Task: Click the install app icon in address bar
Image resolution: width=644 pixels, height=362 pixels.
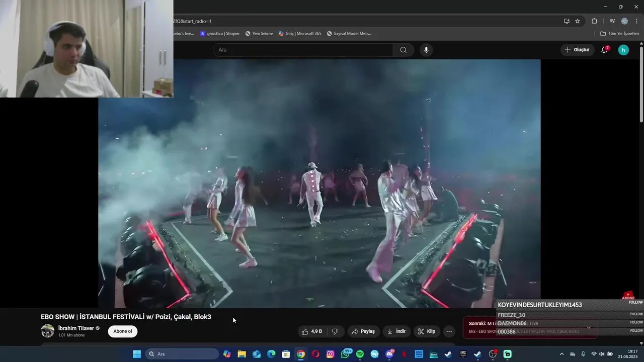Action: pos(567,21)
